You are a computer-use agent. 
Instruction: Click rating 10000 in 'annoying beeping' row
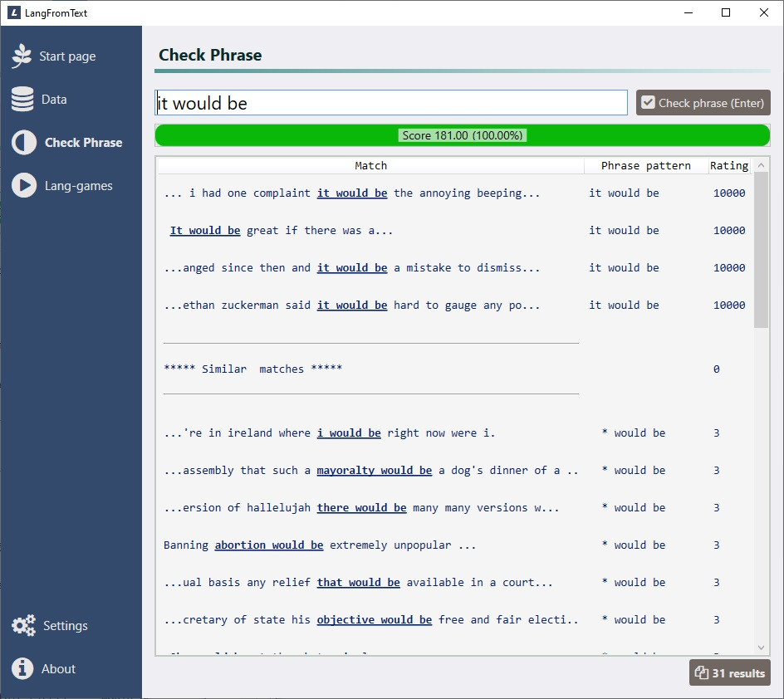(729, 193)
